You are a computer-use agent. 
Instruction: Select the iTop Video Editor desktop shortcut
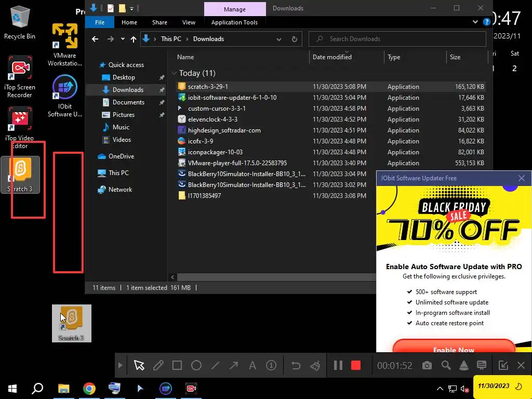point(20,128)
